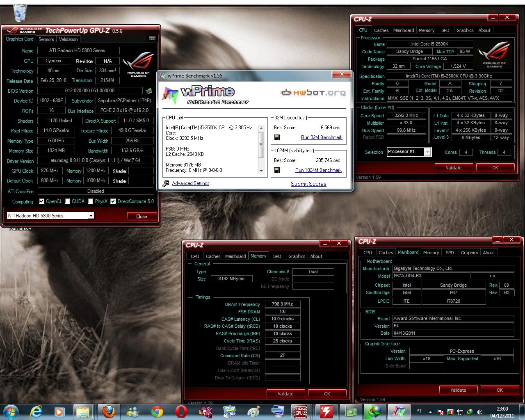This screenshot has height=420, width=525.
Task: Click the Internet Download Manager taskbar icon
Action: [374, 411]
